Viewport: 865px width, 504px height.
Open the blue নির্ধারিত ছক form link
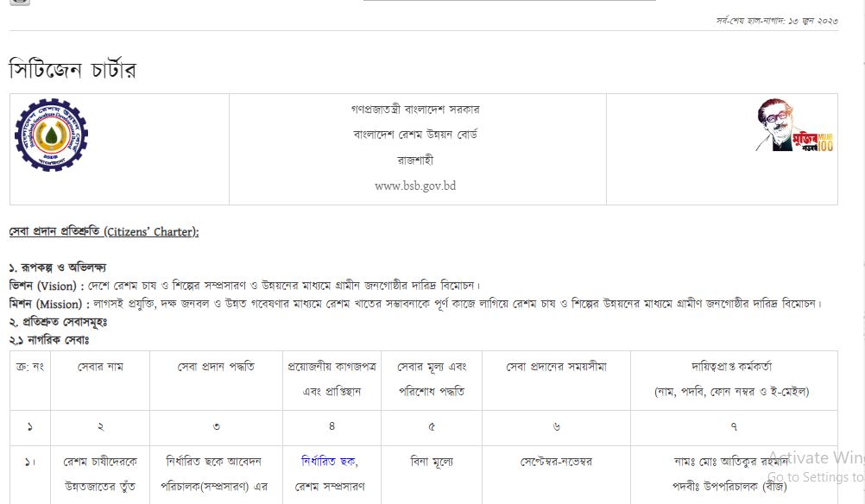(x=329, y=462)
